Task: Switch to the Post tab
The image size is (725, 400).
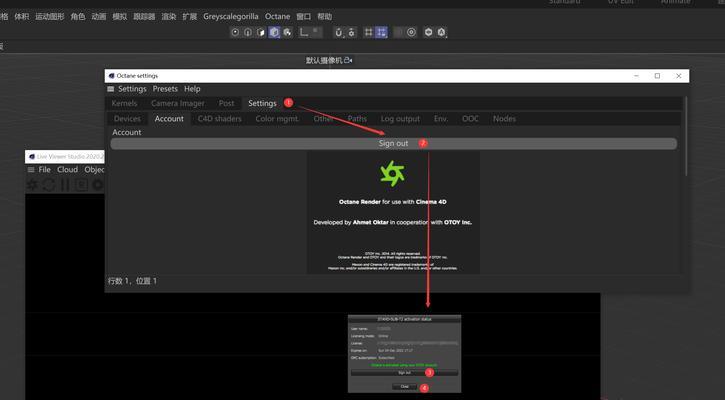Action: click(226, 103)
